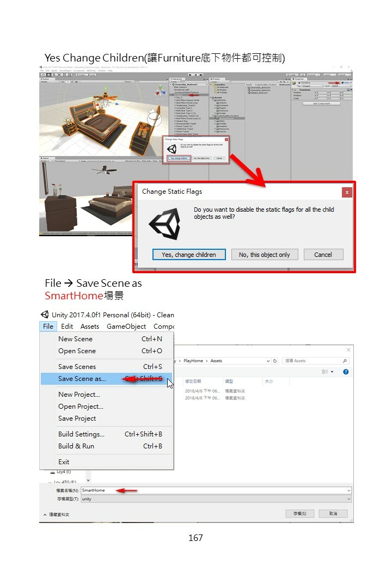Select the Move tool in Unity toolbar
Viewport: 392px width, 566px height.
[49, 75]
